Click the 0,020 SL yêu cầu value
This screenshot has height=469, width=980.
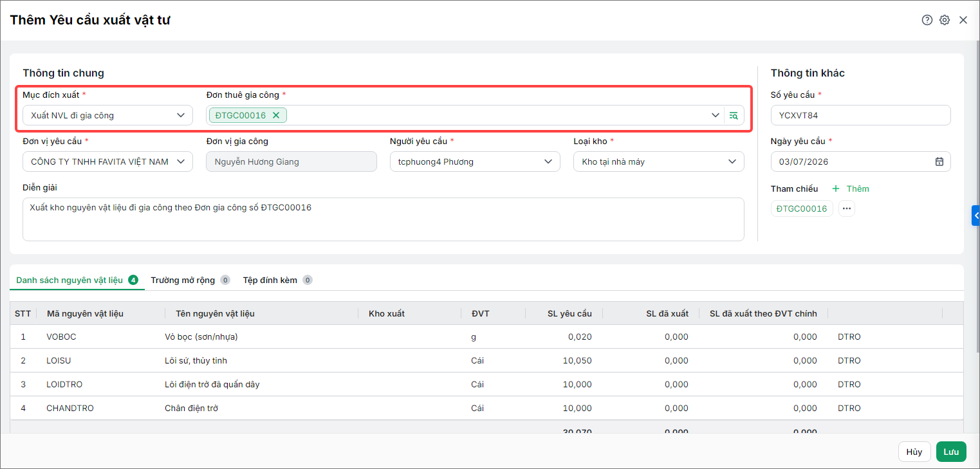(580, 336)
